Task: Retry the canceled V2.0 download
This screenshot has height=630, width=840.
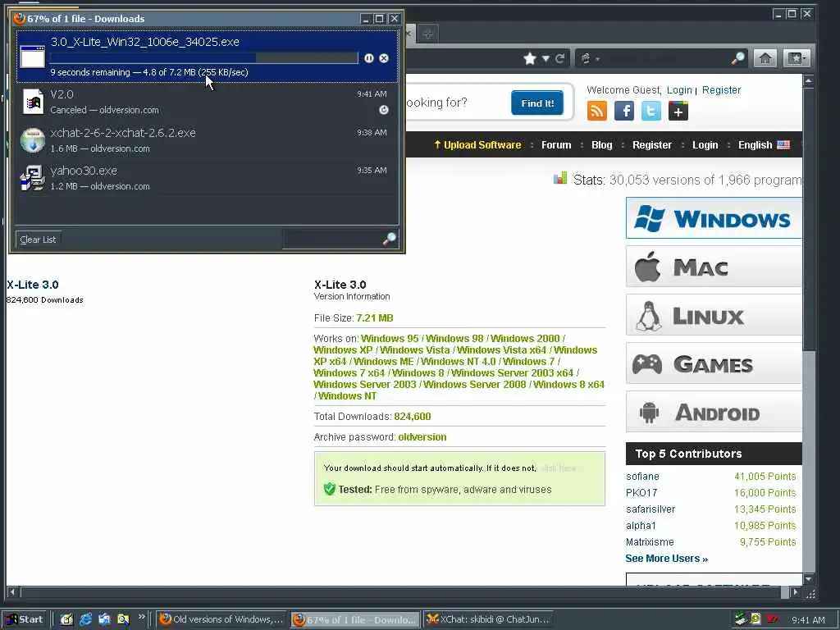Action: point(384,110)
